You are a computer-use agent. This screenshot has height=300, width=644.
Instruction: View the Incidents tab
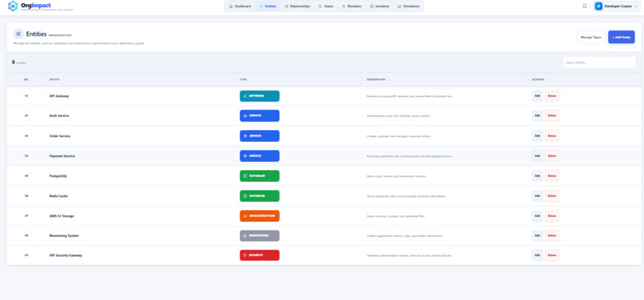380,6
